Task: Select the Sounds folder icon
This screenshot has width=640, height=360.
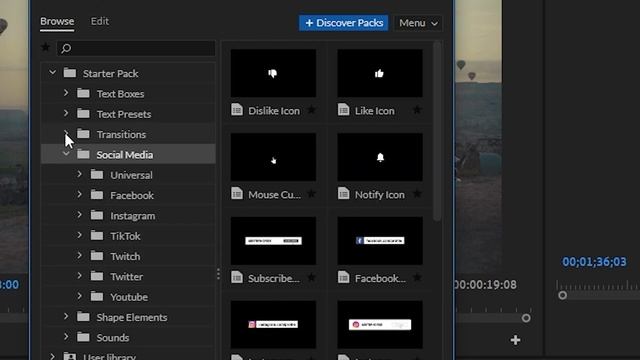Action: (x=83, y=337)
